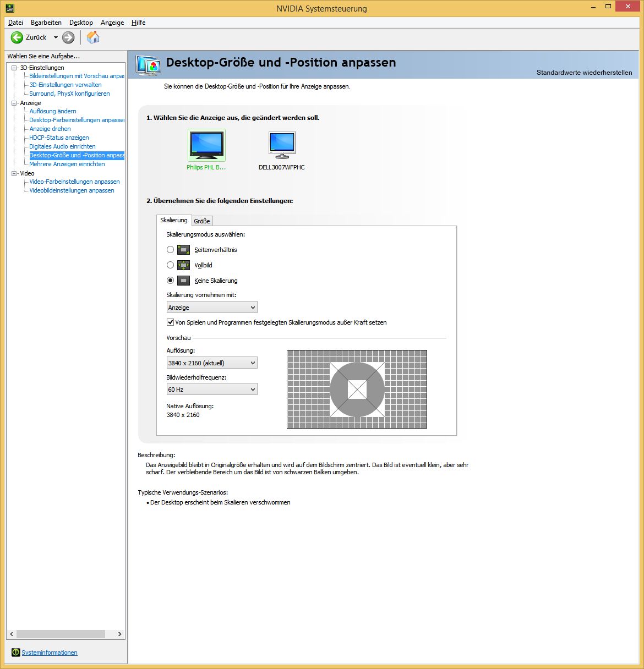Switch to the Größe tab

pyautogui.click(x=202, y=221)
